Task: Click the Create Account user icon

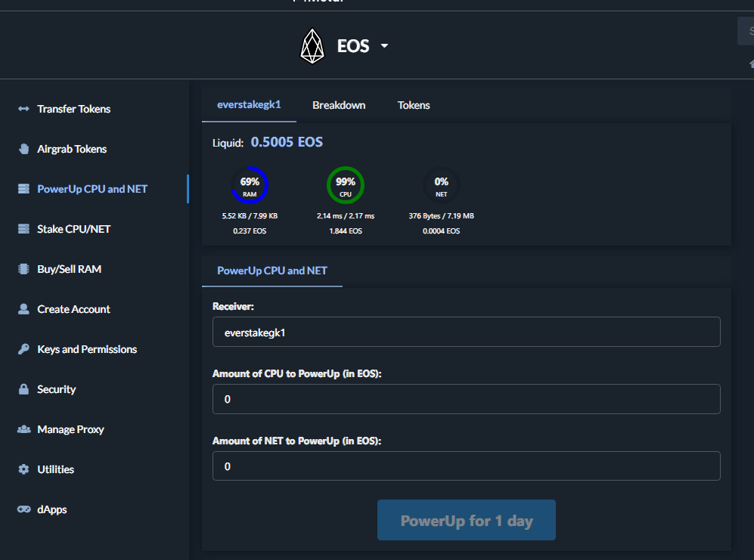Action: (x=23, y=309)
